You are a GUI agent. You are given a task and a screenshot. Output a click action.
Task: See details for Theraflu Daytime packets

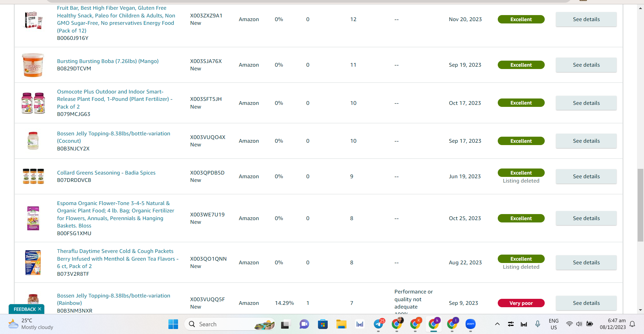click(x=586, y=263)
